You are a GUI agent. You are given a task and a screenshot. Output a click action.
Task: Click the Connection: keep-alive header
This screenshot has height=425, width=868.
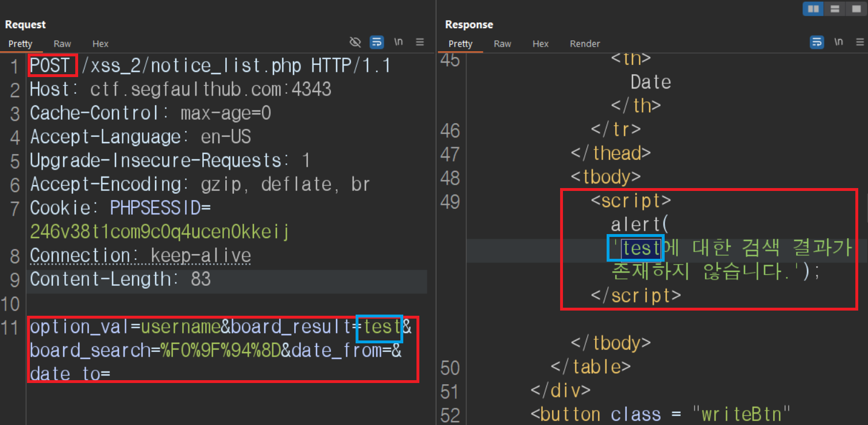point(141,255)
